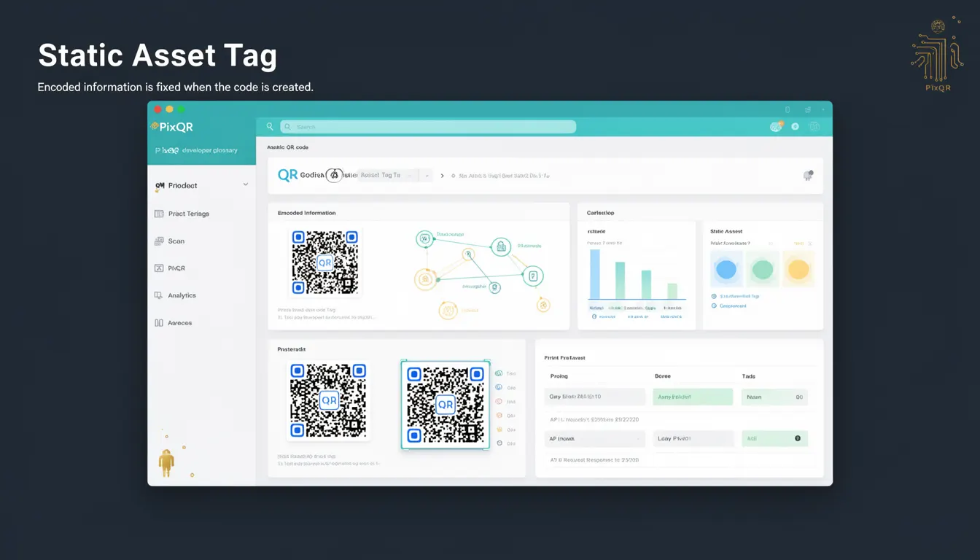Open the Coopoment link under swatches
This screenshot has width=980, height=560.
point(732,306)
